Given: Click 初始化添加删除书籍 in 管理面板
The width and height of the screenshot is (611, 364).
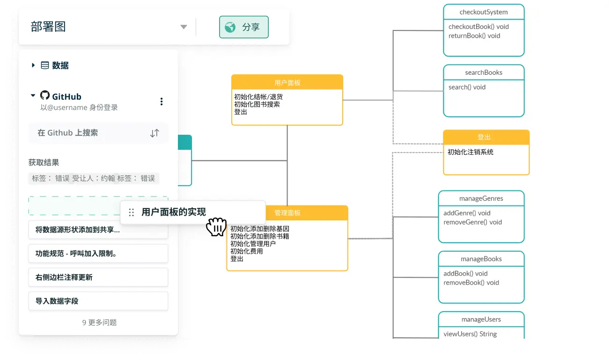Looking at the screenshot, I should pos(260,236).
